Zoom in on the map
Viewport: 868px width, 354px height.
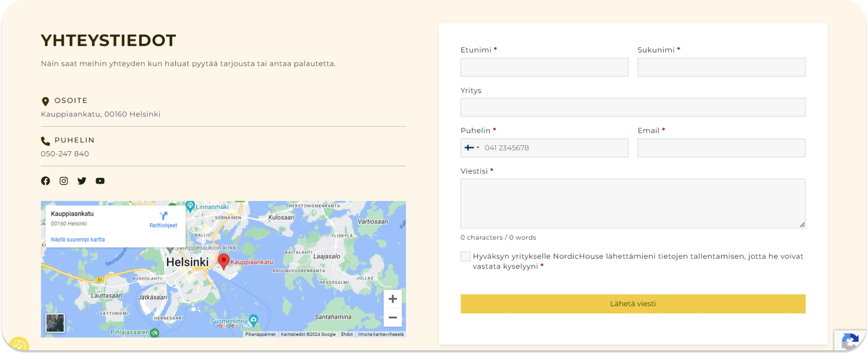pos(392,299)
